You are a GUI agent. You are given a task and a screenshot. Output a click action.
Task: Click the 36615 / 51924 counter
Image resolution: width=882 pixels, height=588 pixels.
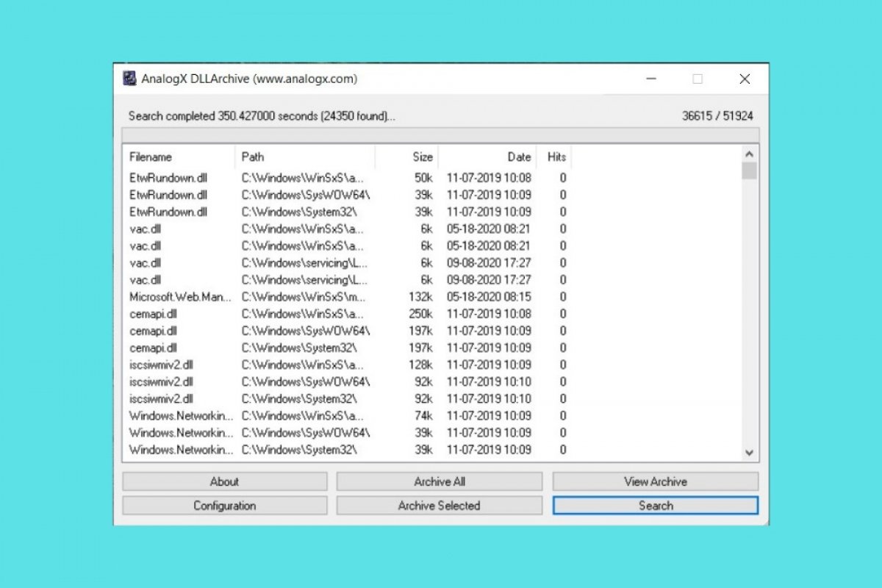(717, 116)
